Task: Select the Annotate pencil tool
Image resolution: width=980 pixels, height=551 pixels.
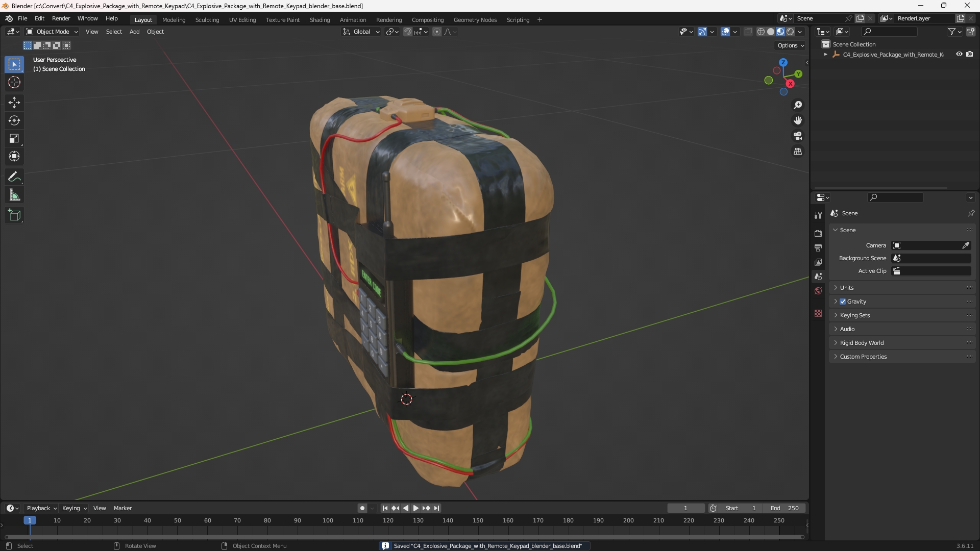Action: click(x=14, y=177)
